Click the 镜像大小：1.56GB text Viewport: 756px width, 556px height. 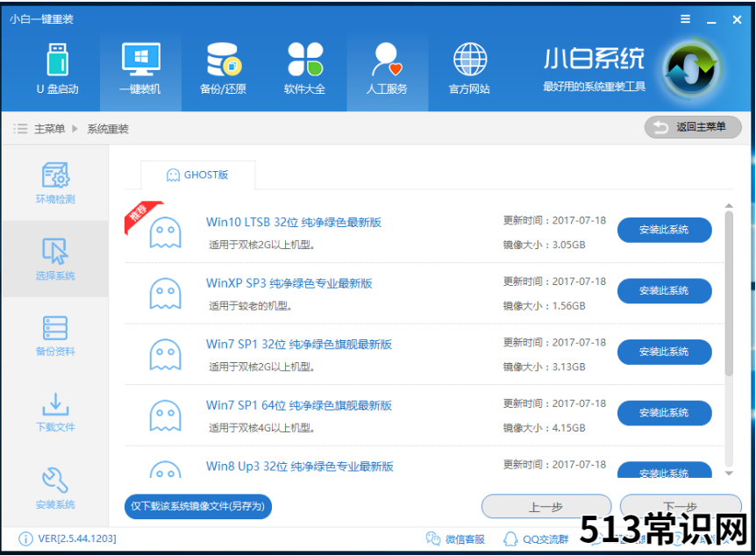(545, 306)
